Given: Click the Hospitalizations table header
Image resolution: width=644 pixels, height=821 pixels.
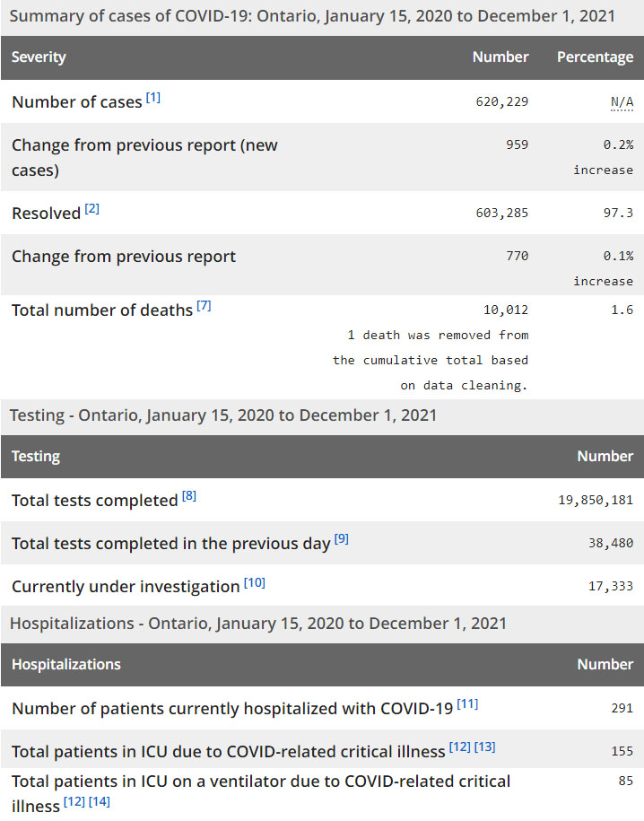Looking at the screenshot, I should point(66,664).
